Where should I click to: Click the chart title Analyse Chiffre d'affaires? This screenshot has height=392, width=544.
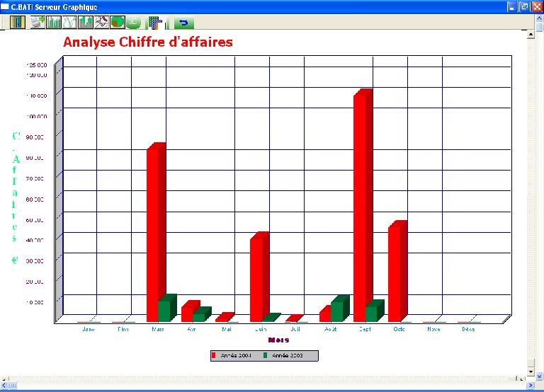pos(147,42)
